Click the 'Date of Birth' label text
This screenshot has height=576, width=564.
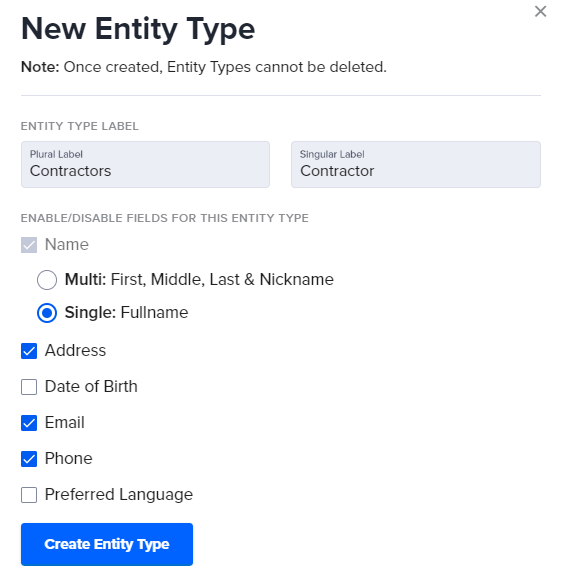91,386
